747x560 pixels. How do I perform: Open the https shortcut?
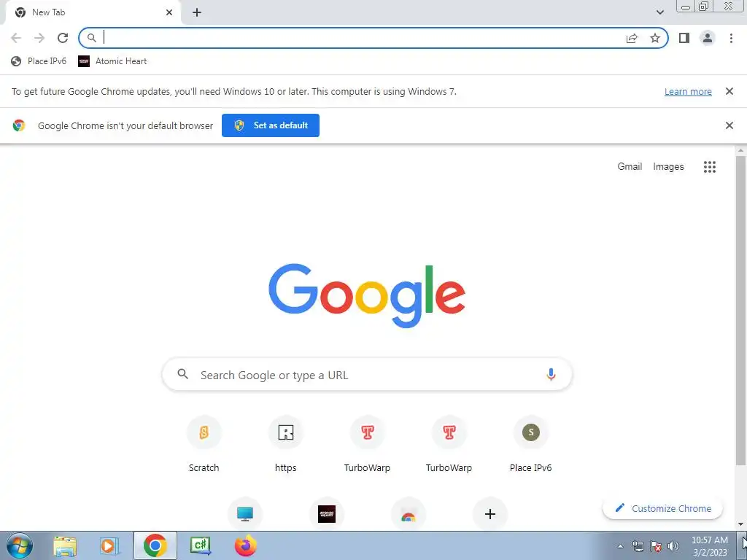pyautogui.click(x=285, y=443)
